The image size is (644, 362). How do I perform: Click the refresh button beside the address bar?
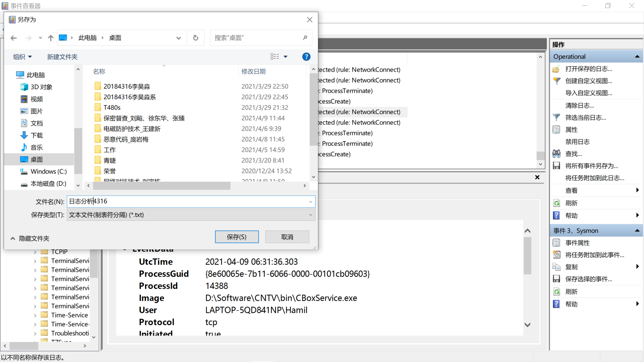click(x=196, y=38)
